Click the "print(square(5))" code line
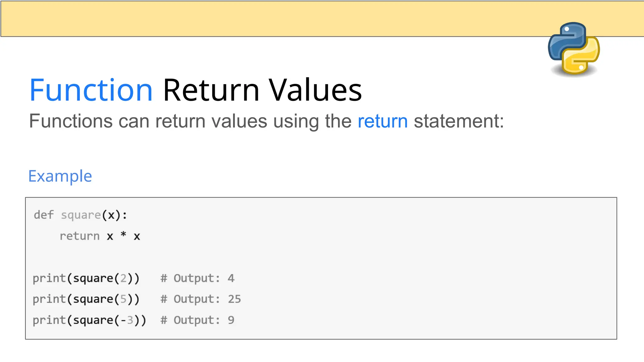 point(86,299)
